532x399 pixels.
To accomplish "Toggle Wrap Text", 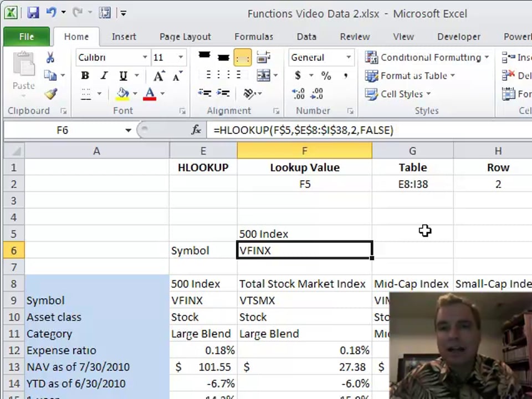I will pos(263,57).
